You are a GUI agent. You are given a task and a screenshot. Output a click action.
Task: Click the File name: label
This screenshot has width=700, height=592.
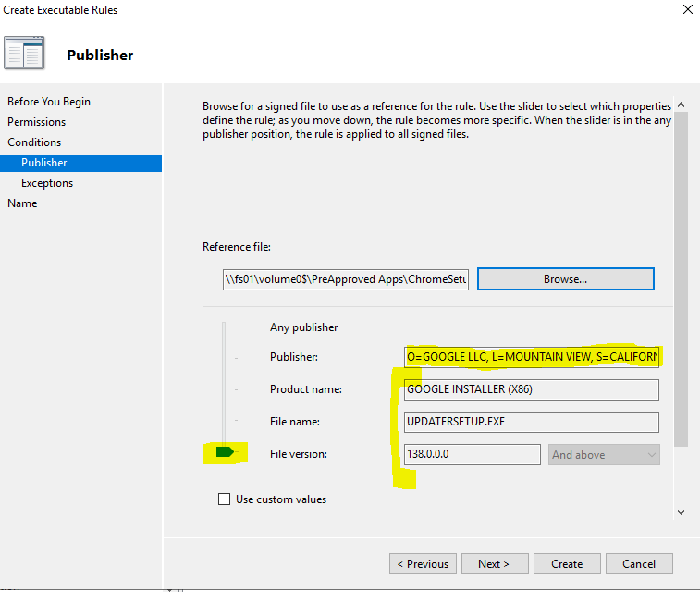coord(295,422)
